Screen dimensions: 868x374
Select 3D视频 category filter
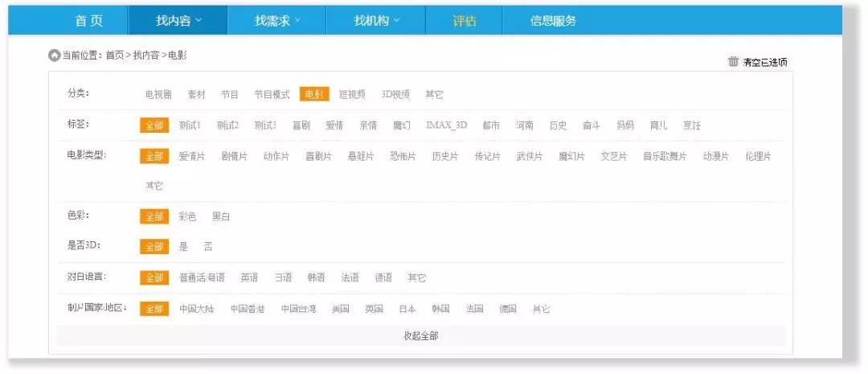[x=395, y=95]
